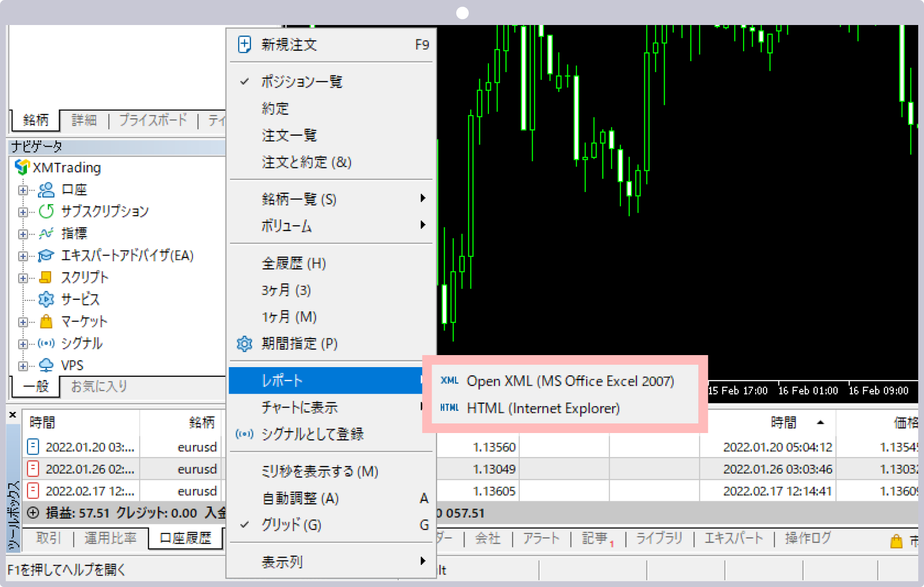Select ミリ秒を表示する (M) menu entry
Screen dimensions: 924x587
click(x=331, y=471)
